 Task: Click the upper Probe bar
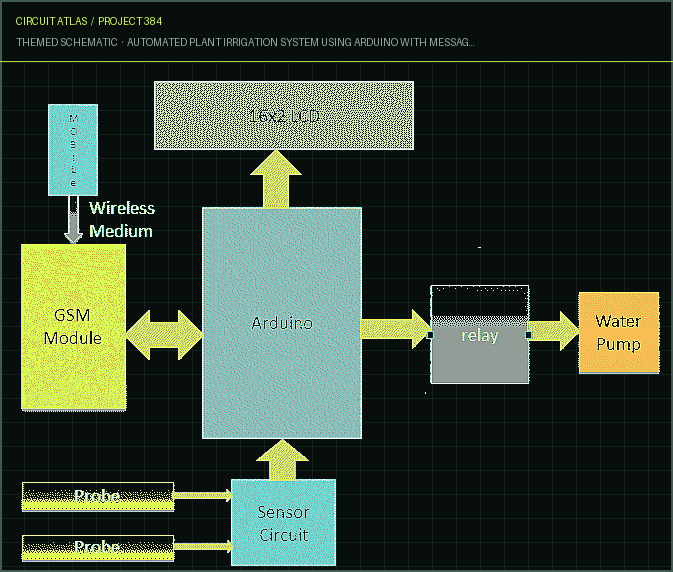coord(98,496)
